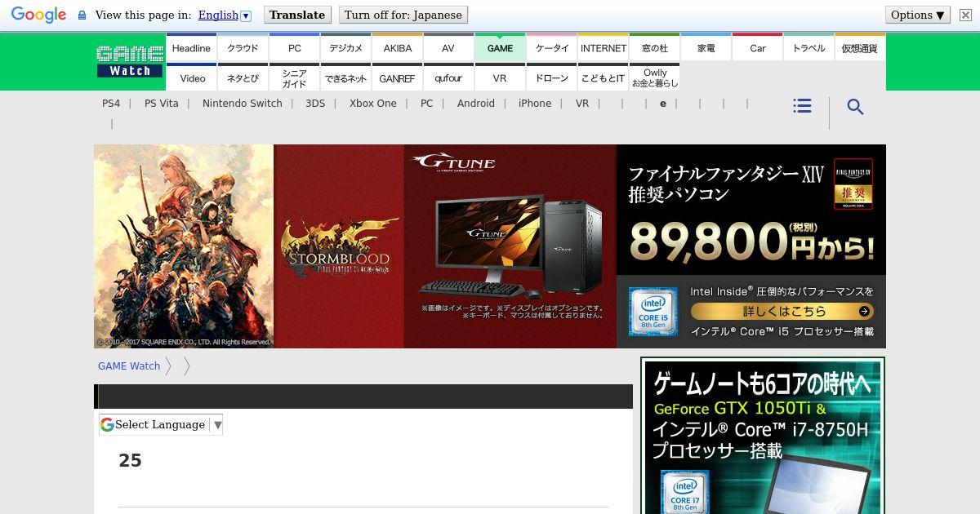The width and height of the screenshot is (980, 514).
Task: Click the Google logo in translate bar
Action: click(x=38, y=15)
